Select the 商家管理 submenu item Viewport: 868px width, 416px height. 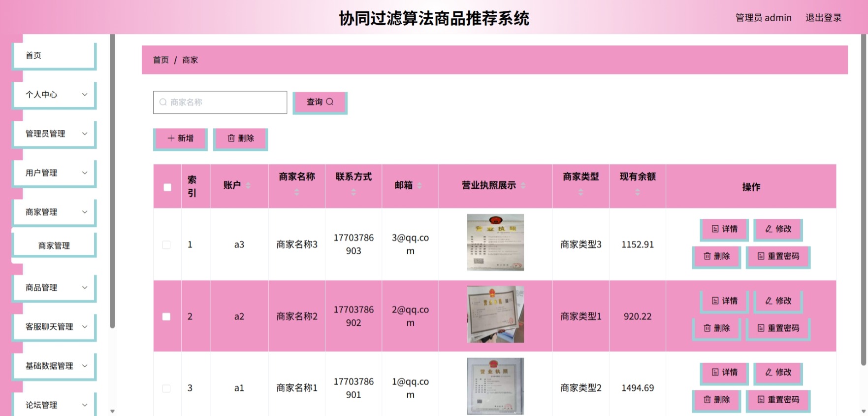54,245
